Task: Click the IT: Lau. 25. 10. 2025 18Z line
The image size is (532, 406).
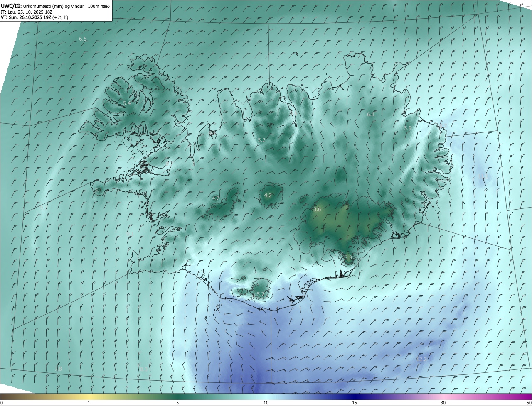Action: tap(27, 12)
